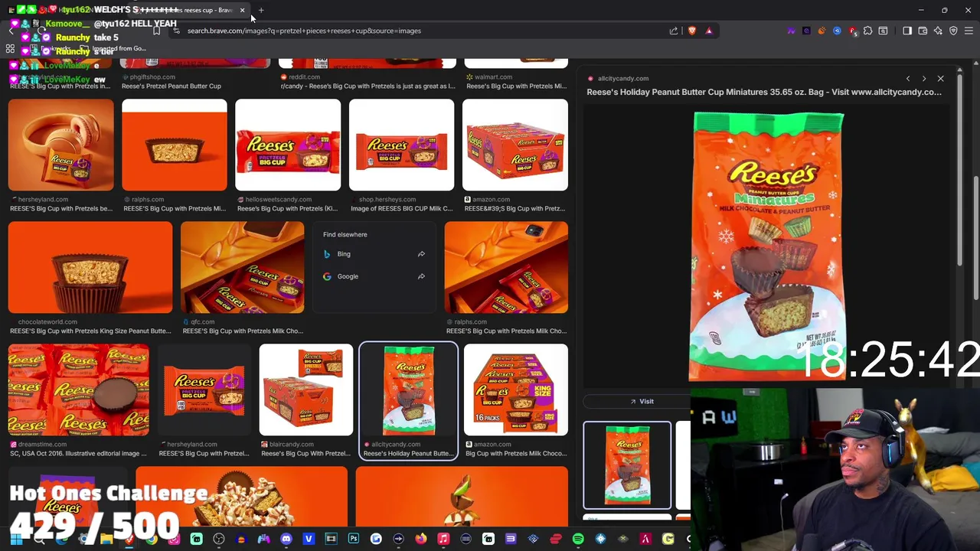Open the Extensions puzzle-piece menu
This screenshot has width=980, height=551.
coord(867,31)
